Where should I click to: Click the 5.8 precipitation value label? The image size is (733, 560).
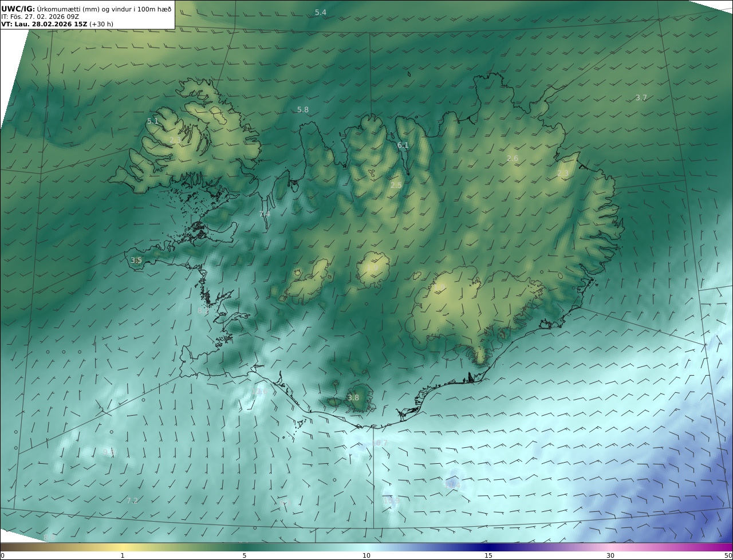tap(303, 109)
